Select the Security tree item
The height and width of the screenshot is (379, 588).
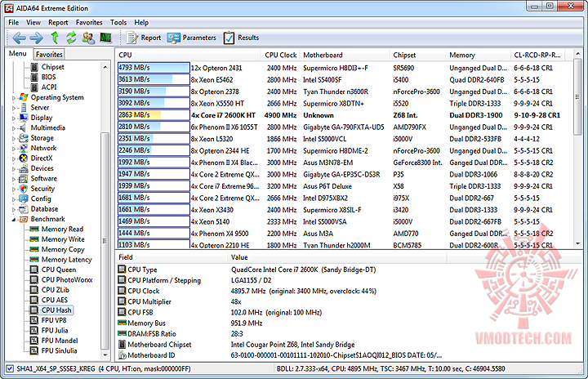pyautogui.click(x=42, y=189)
